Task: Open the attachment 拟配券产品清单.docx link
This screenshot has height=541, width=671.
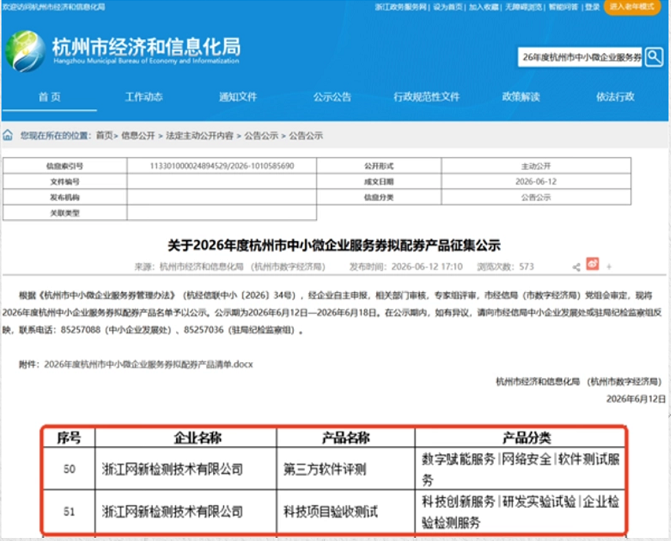Action: click(148, 364)
